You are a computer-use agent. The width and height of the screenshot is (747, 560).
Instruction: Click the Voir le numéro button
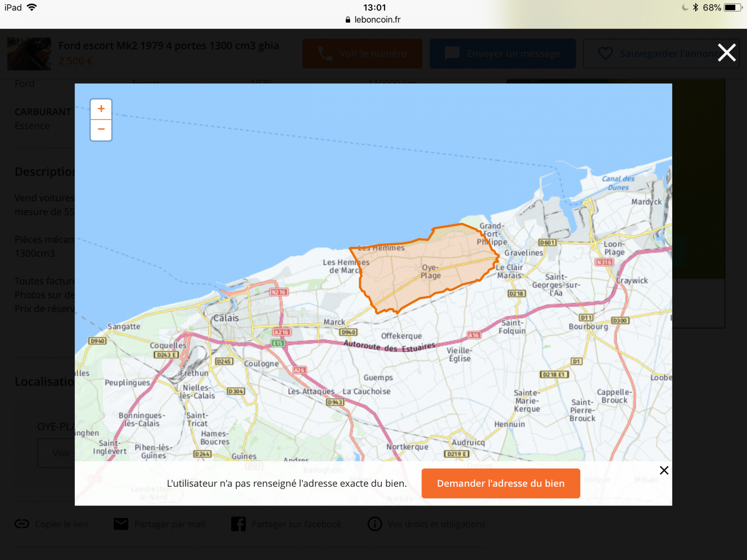pos(362,54)
